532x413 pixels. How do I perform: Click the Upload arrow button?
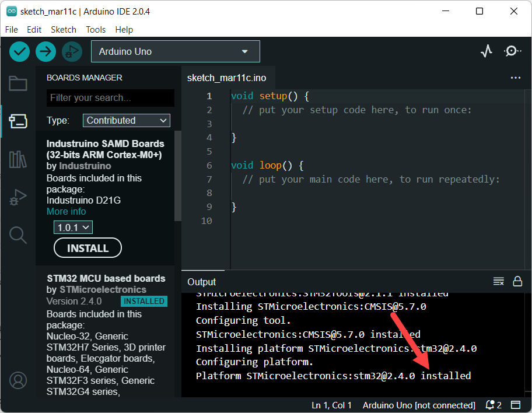click(46, 51)
